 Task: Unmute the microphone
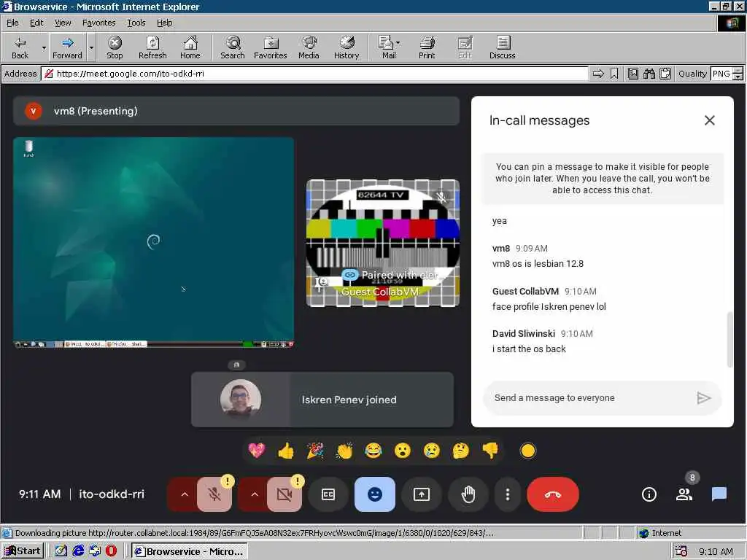[x=214, y=494]
